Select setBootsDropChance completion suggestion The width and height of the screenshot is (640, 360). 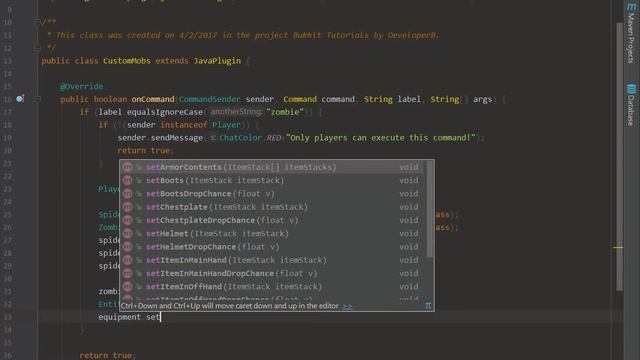tap(273, 193)
